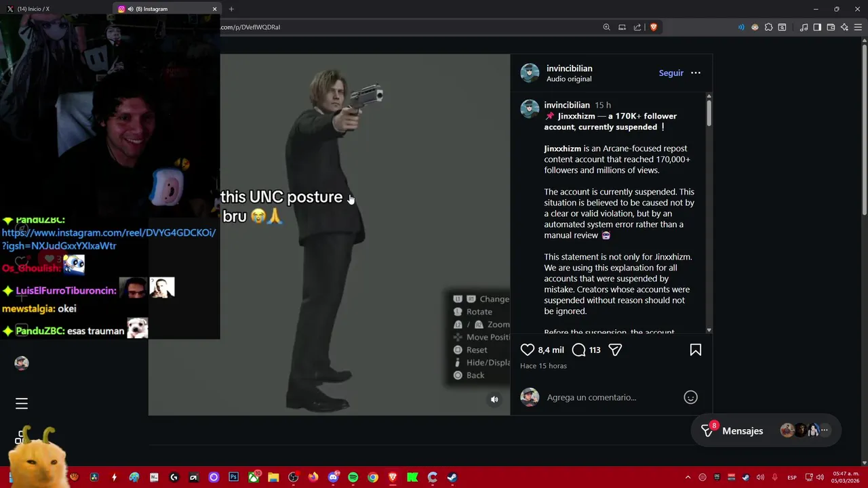Open the extensions puzzle-piece menu
This screenshot has width=868, height=488.
pyautogui.click(x=768, y=27)
